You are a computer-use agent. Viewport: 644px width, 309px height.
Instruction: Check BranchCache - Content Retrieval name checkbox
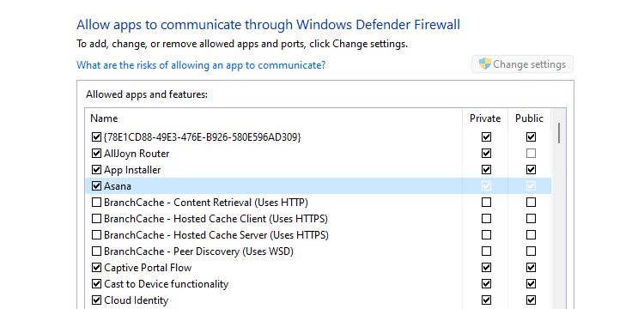(96, 203)
